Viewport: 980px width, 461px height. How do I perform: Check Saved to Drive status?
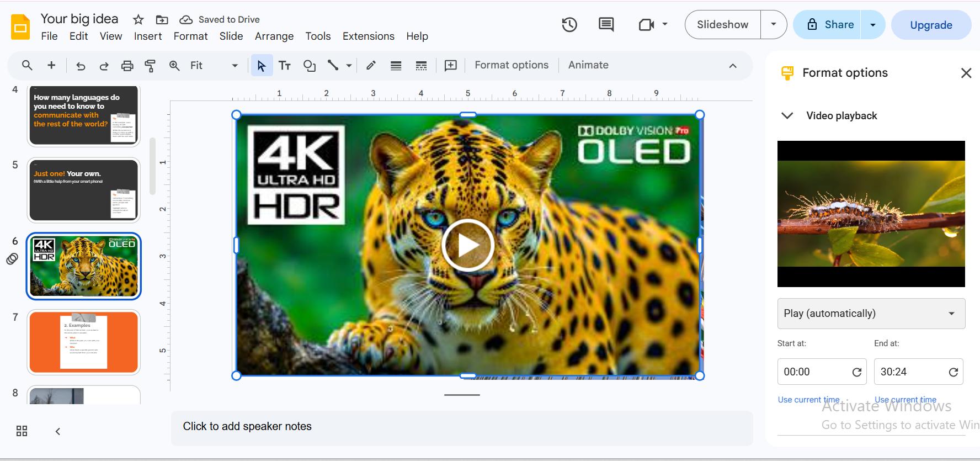coord(220,19)
